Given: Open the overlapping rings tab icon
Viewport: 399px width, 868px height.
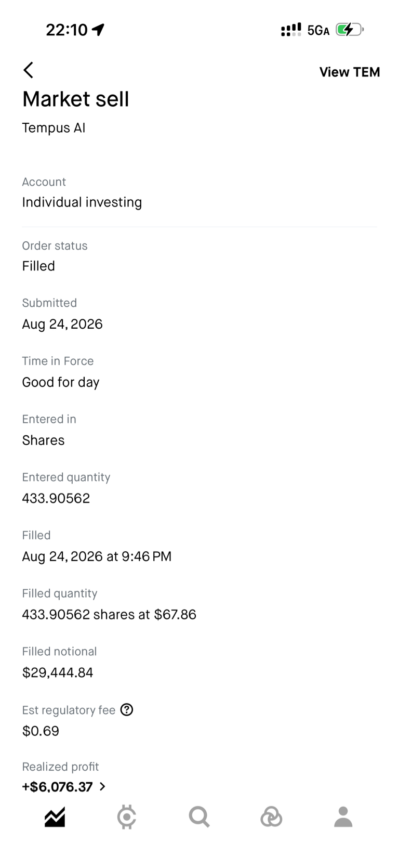Looking at the screenshot, I should click(x=271, y=817).
